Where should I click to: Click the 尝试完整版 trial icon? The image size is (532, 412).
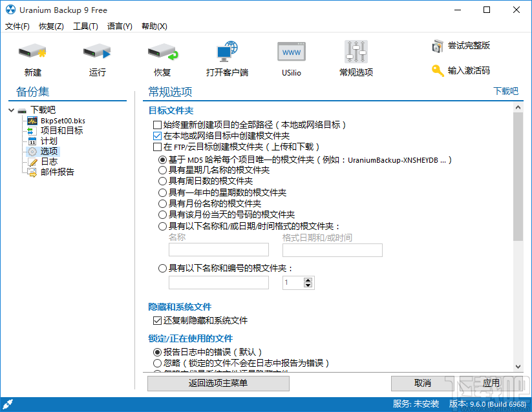point(460,46)
